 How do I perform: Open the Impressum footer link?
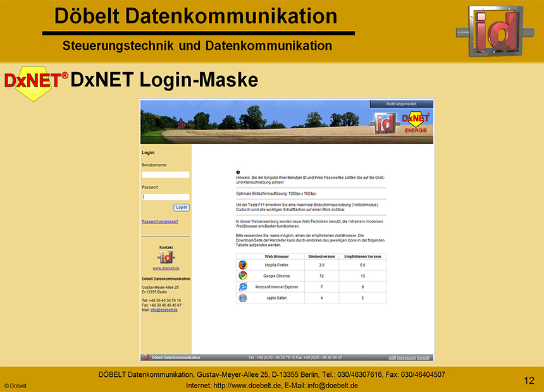tap(406, 358)
